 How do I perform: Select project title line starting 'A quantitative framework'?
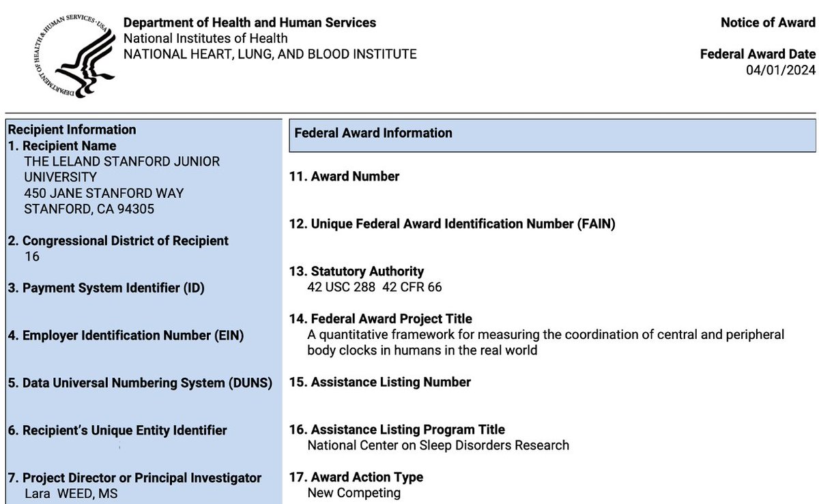click(x=546, y=335)
